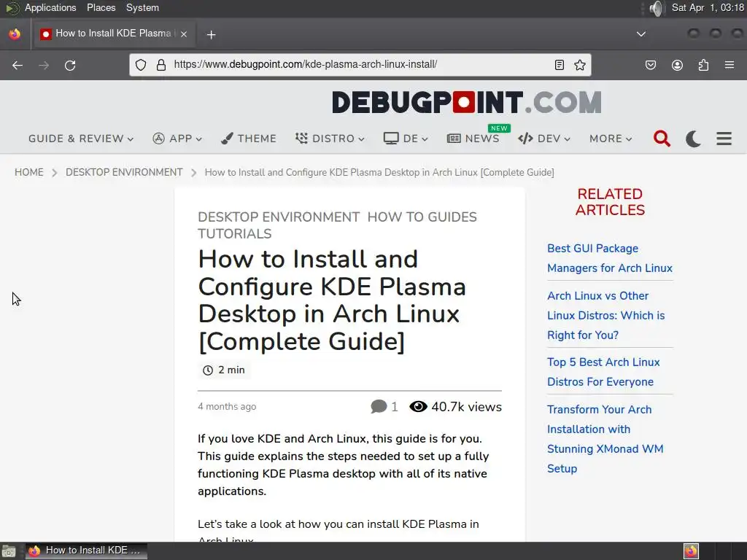Open the Firefox hamburger application menu
747x560 pixels.
(729, 65)
